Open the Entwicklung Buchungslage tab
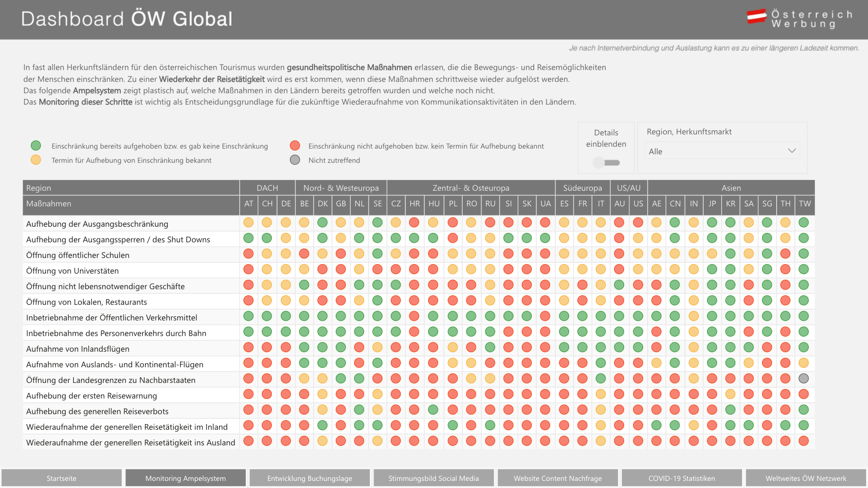This screenshot has height=488, width=868. point(310,478)
